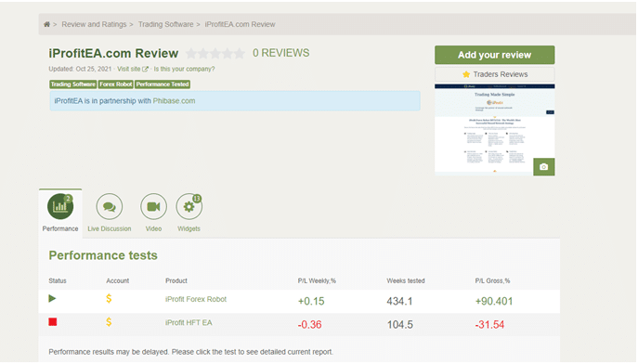Screen dimensions: 638x364
Task: Click the P/L Weekly,% column header
Action: pyautogui.click(x=317, y=281)
